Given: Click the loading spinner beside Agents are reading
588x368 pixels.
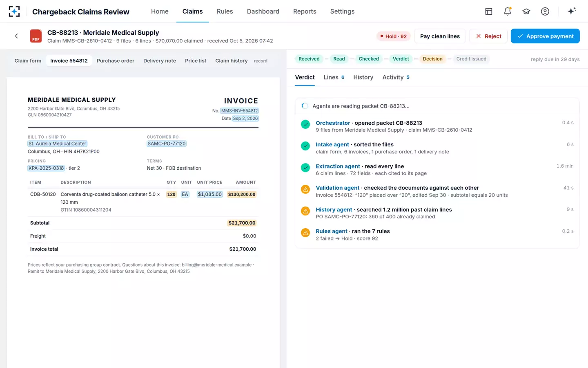Looking at the screenshot, I should (305, 106).
